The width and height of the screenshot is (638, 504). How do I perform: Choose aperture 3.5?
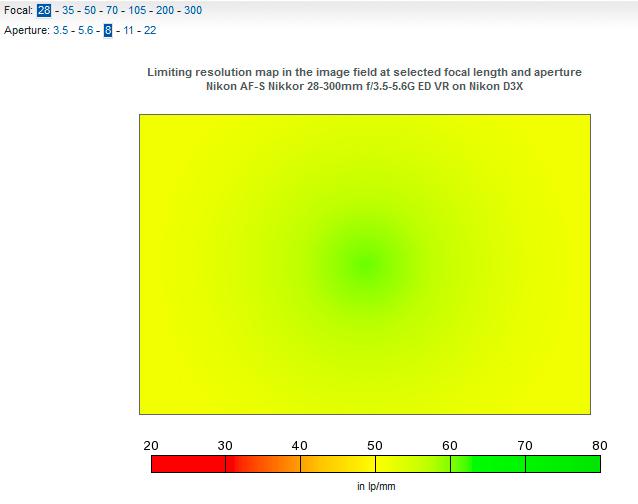coord(61,30)
